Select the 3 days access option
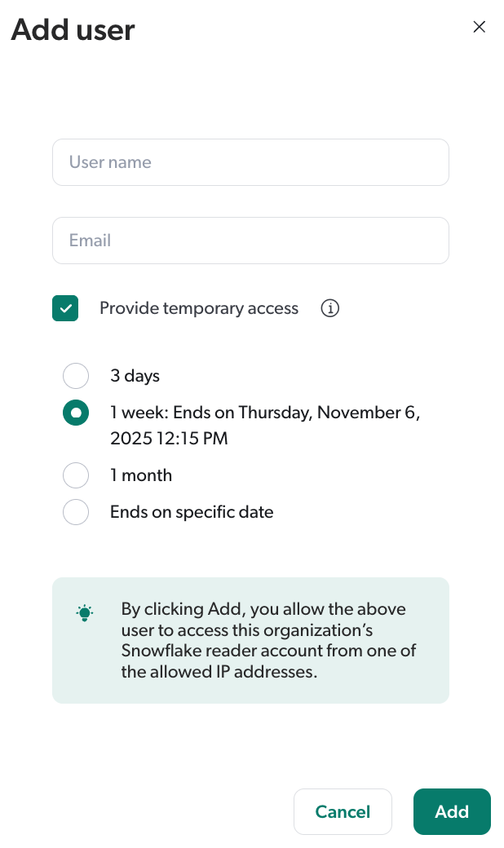Viewport: 504px width, 848px height. pos(76,376)
